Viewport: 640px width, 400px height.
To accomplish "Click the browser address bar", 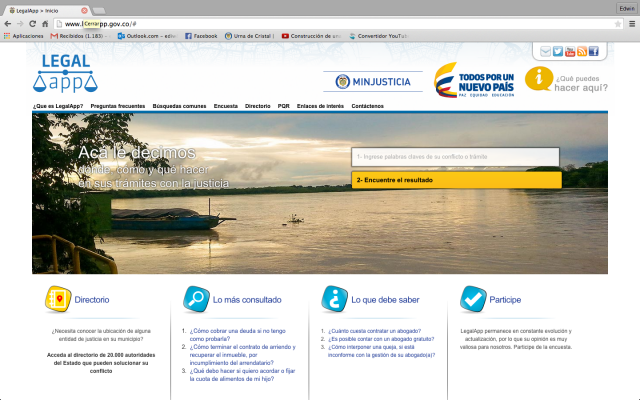I will 339,24.
